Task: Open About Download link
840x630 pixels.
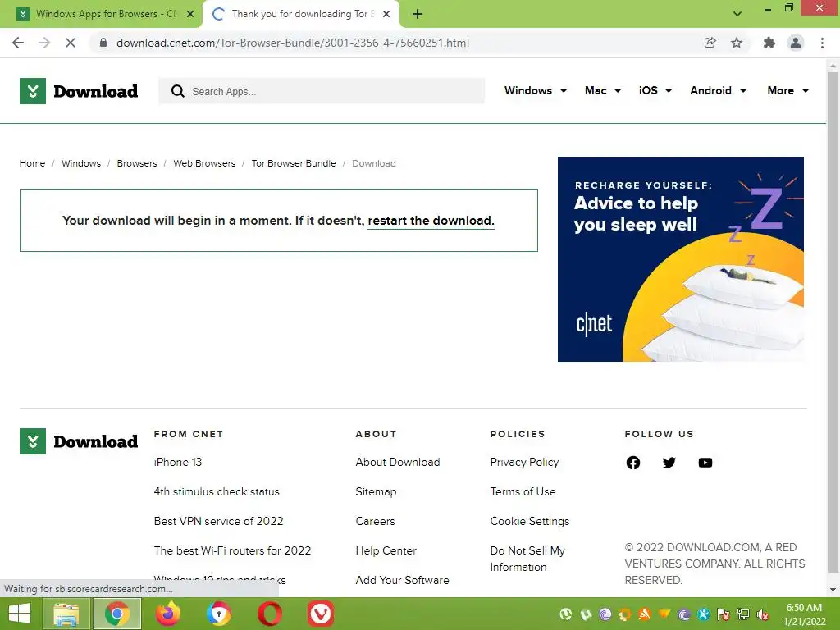Action: [x=398, y=462]
